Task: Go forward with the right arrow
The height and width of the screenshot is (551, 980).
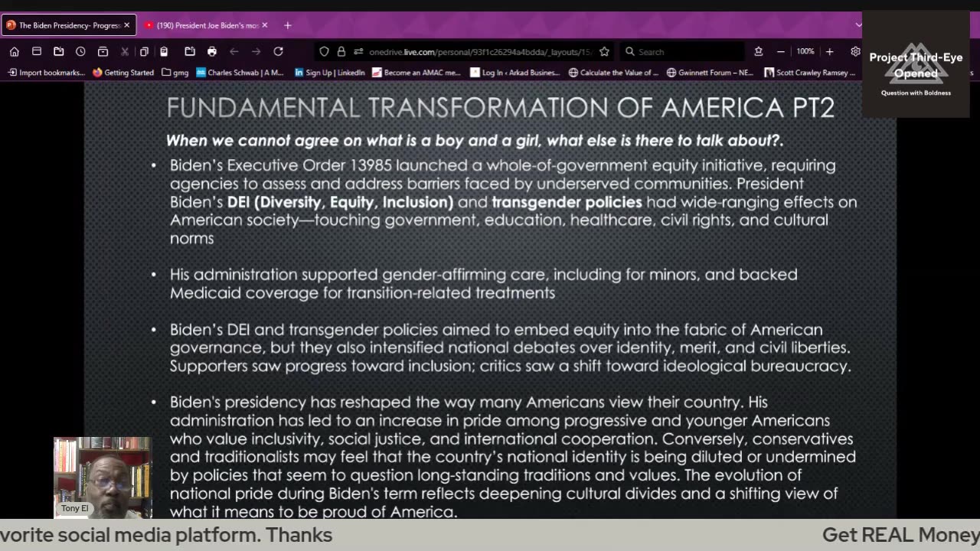Action: (256, 51)
